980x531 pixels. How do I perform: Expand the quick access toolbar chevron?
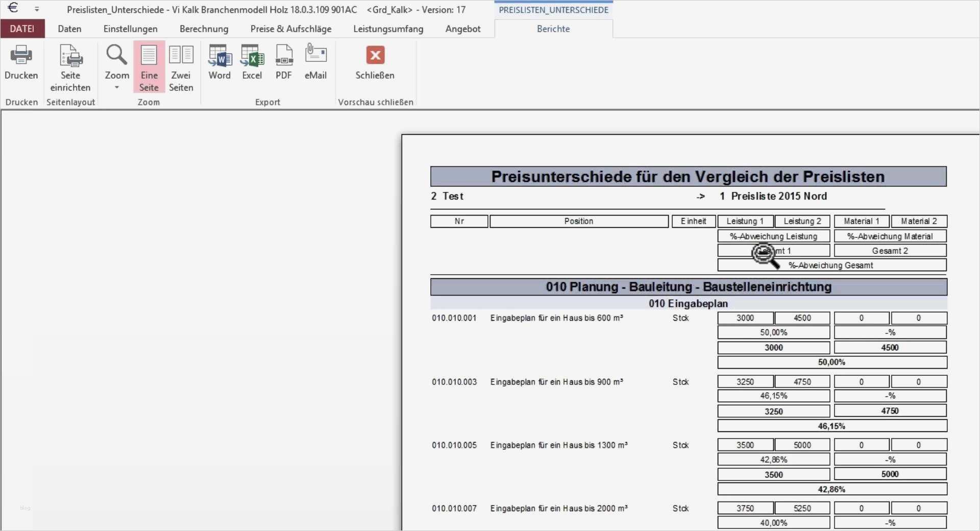(x=36, y=8)
